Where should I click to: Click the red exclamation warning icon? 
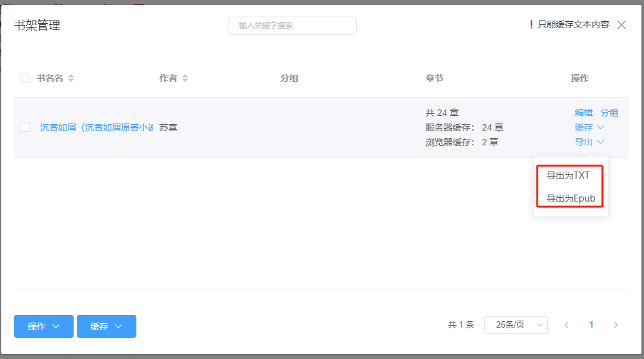531,25
